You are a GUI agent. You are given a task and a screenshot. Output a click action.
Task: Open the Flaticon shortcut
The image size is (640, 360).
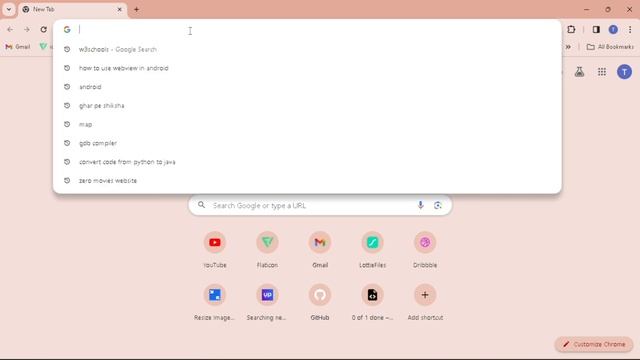pos(267,250)
